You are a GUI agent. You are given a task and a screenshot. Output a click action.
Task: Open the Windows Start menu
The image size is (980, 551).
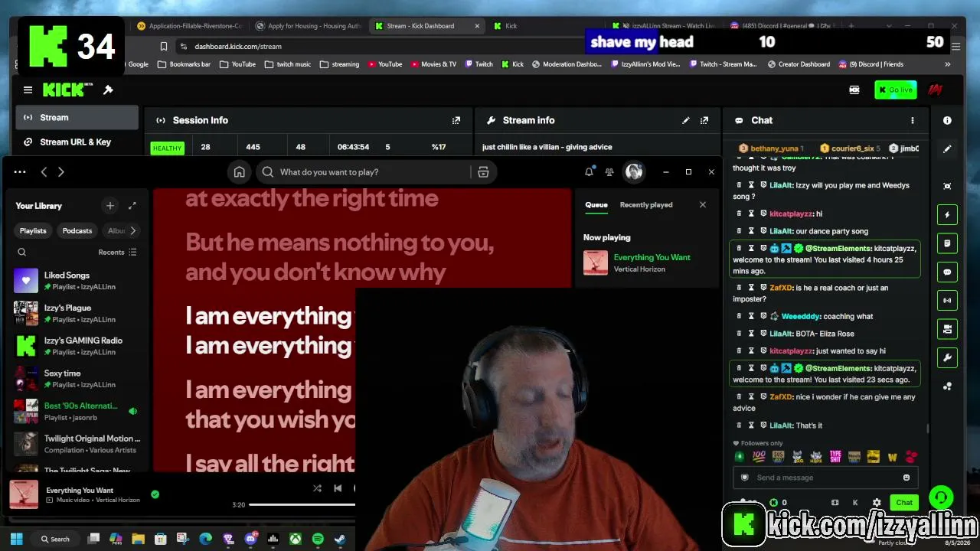click(x=16, y=540)
